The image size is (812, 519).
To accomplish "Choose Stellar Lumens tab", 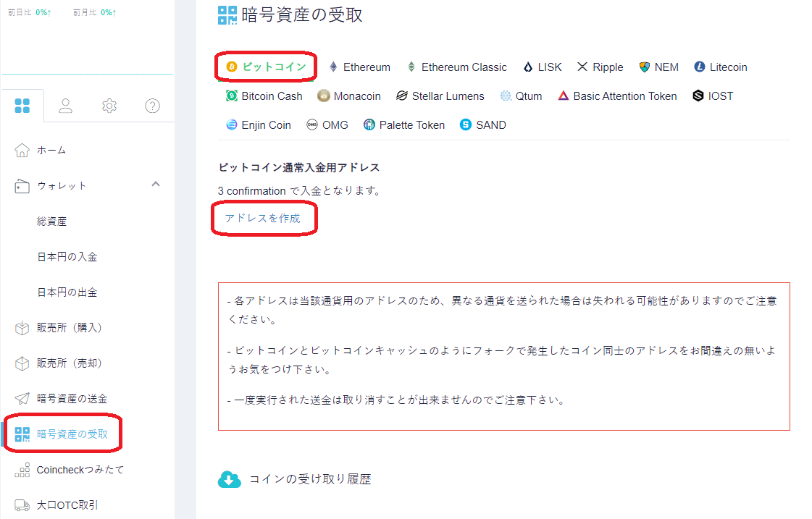I will [x=440, y=96].
